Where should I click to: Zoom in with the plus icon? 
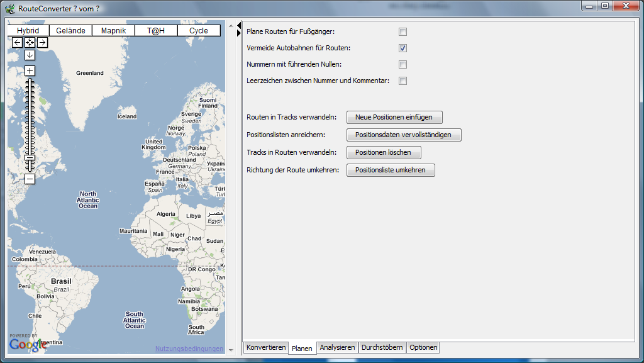30,70
